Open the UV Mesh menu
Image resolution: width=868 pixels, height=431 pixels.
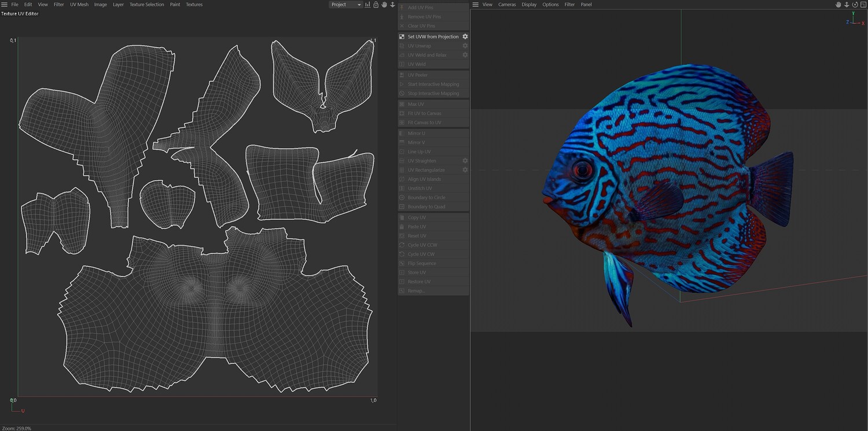coord(79,5)
